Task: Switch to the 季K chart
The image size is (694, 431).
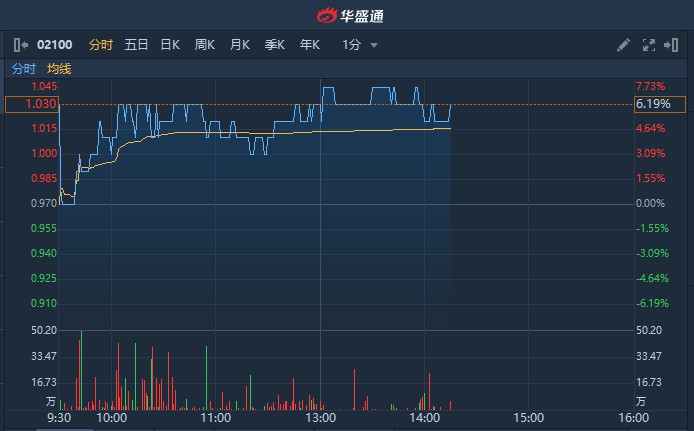Action: coord(274,45)
